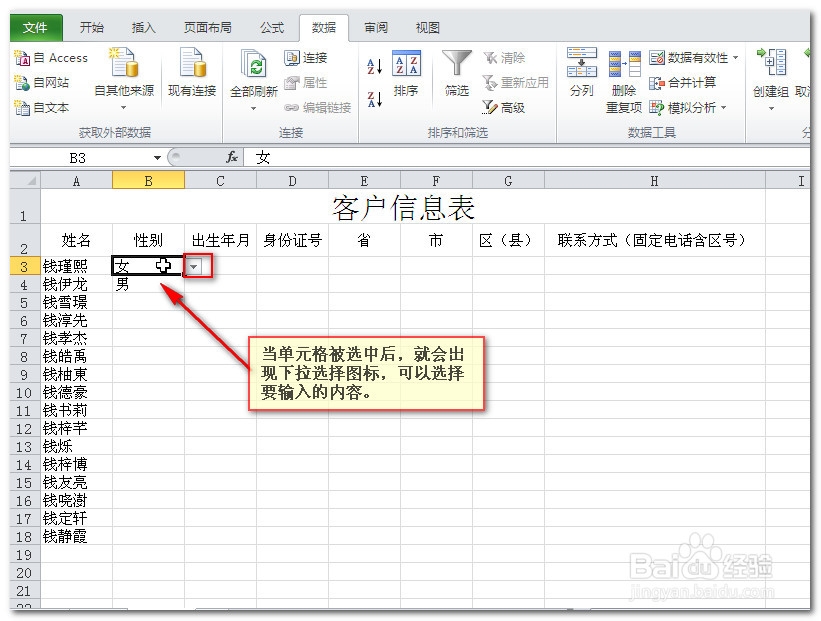Select the 区（县） header cell
Viewport: 821px width, 621px height.
coord(508,240)
